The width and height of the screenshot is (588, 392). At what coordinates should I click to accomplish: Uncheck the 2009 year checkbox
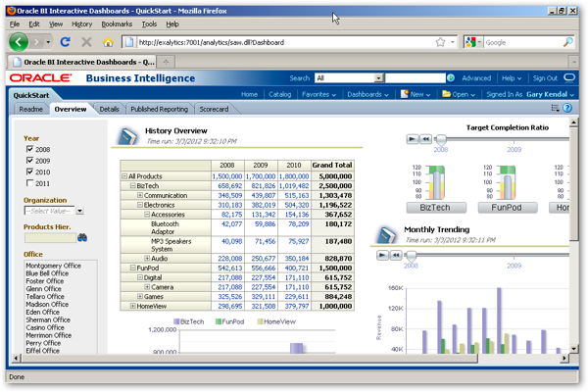pyautogui.click(x=29, y=160)
